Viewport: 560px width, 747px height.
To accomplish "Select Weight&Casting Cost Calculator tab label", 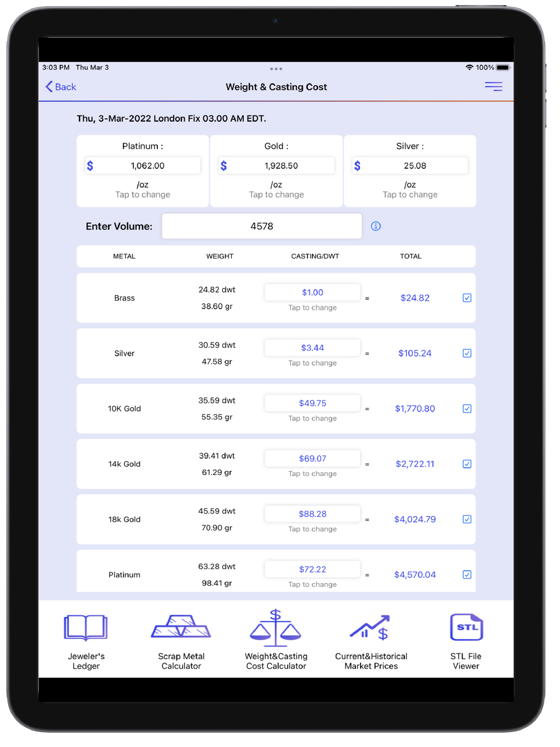I will point(276,661).
